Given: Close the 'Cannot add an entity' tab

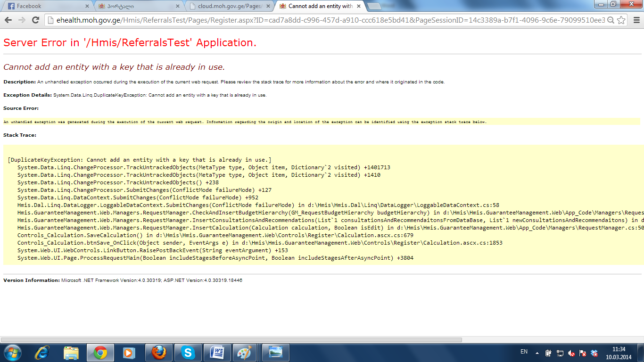Looking at the screenshot, I should [x=359, y=6].
